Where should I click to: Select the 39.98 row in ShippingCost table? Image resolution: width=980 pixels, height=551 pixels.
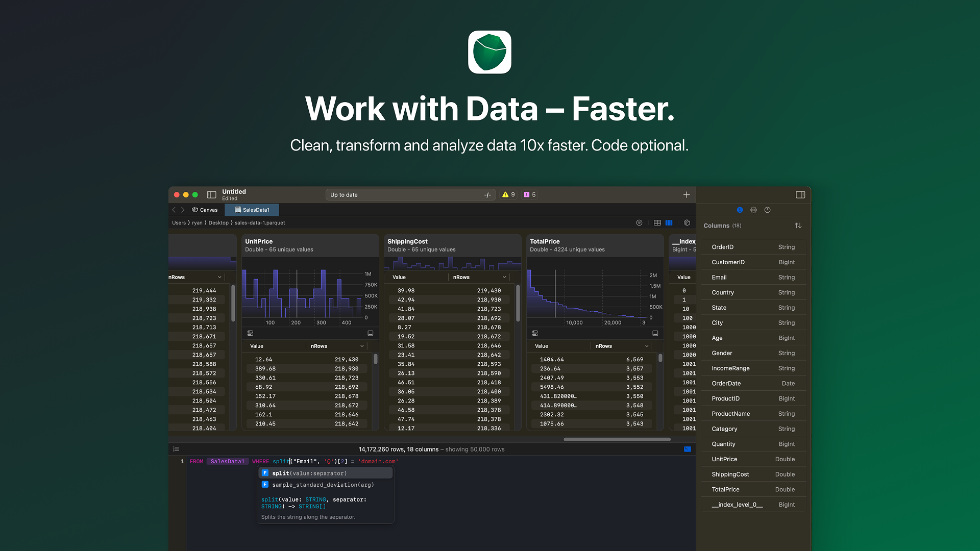coord(449,291)
